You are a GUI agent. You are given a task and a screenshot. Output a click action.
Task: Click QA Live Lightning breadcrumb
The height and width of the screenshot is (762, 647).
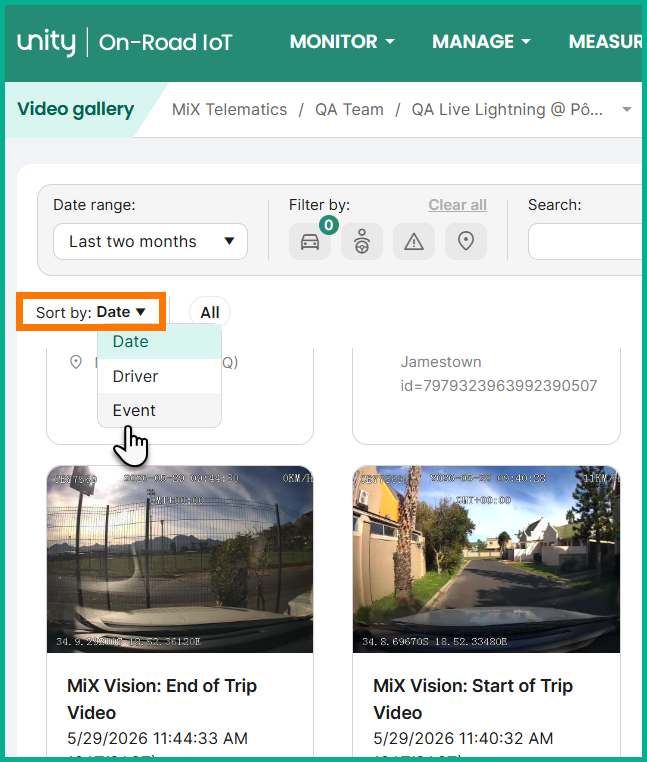click(507, 110)
